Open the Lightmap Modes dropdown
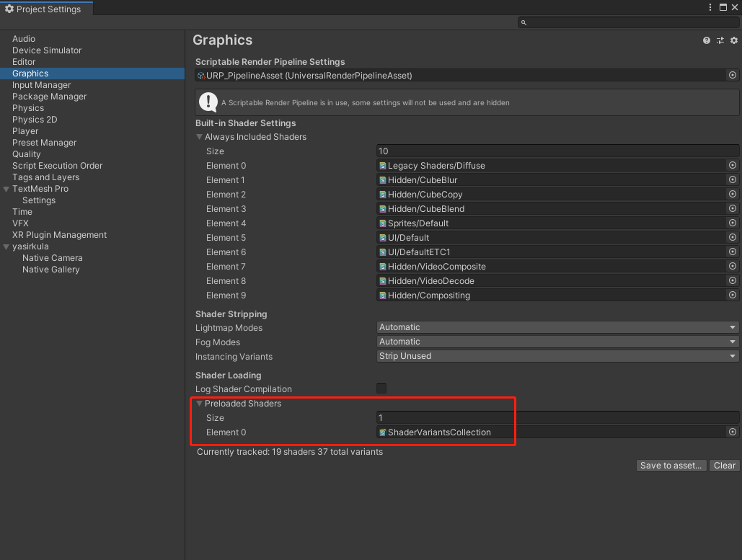The height and width of the screenshot is (560, 742). (557, 327)
